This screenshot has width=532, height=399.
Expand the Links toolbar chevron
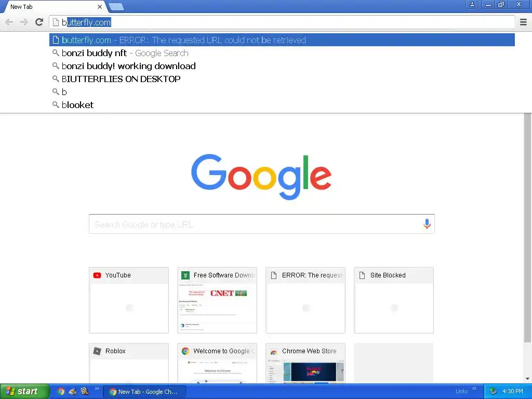pyautogui.click(x=474, y=389)
